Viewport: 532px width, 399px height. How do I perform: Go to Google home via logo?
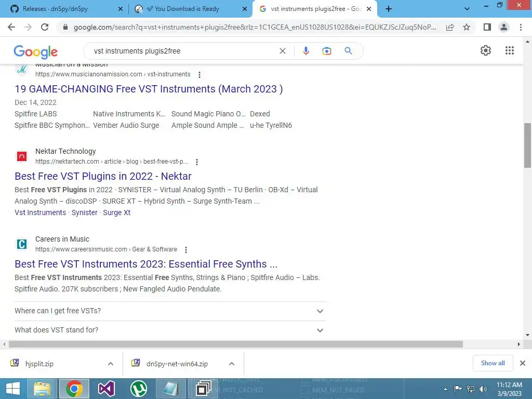tap(36, 51)
